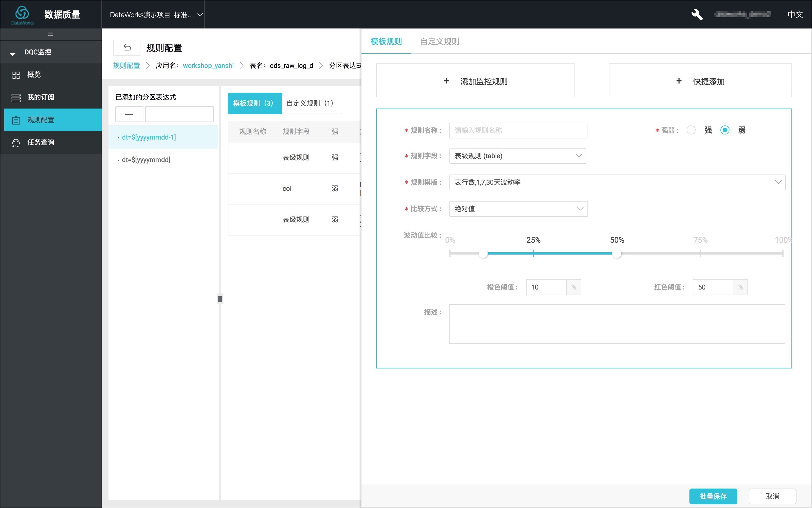Click the 表级规则 row marked 强
812x508 pixels.
pos(294,158)
